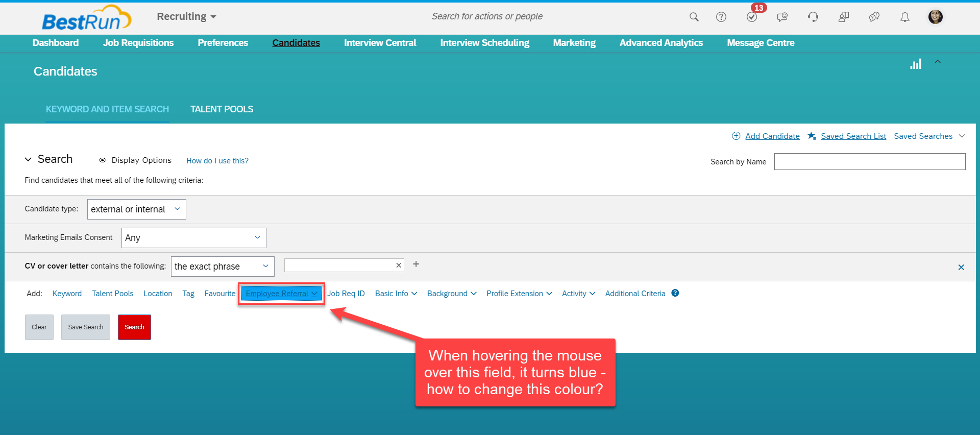
Task: Open the Marketing Emails Consent dropdown
Action: click(194, 238)
